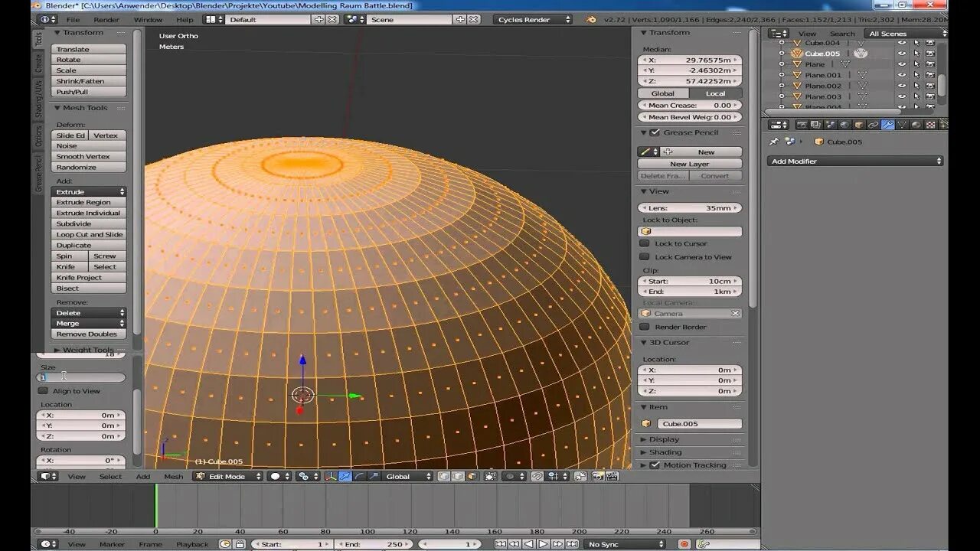
Task: Open the Global transform orientation dropdown
Action: pos(409,476)
